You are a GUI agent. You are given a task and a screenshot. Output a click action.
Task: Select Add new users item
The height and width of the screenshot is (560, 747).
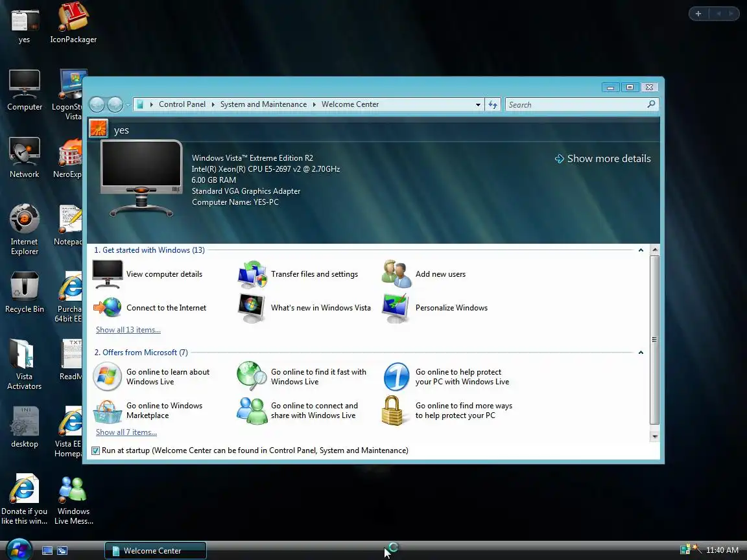(x=424, y=274)
